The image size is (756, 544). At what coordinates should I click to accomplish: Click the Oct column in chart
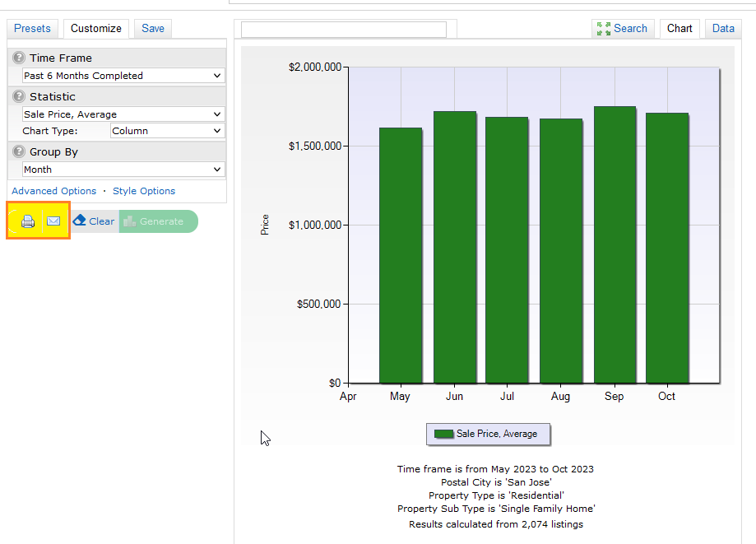coord(667,249)
